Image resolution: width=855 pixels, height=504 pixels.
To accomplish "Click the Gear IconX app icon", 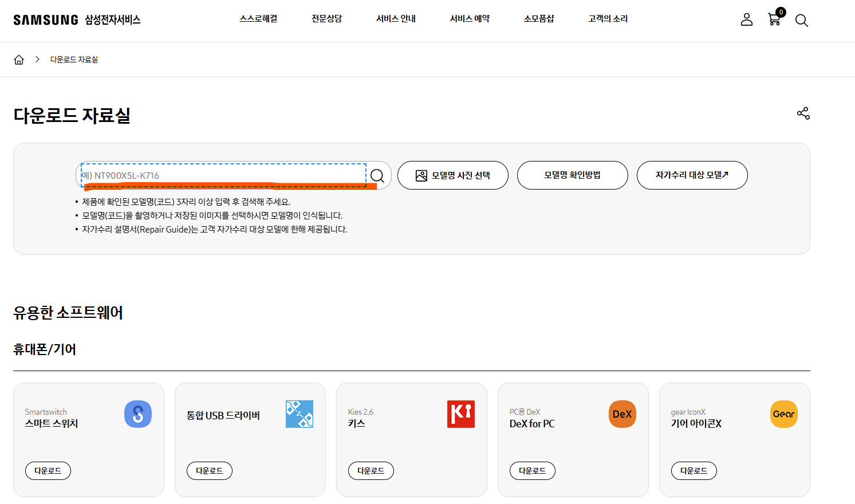I will pyautogui.click(x=783, y=414).
